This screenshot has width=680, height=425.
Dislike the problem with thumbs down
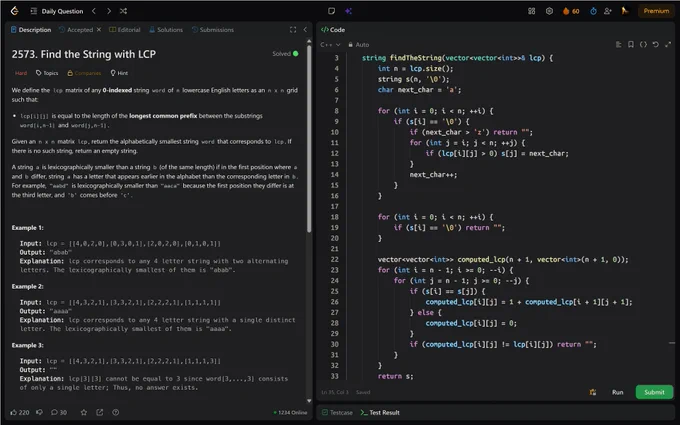pyautogui.click(x=39, y=412)
